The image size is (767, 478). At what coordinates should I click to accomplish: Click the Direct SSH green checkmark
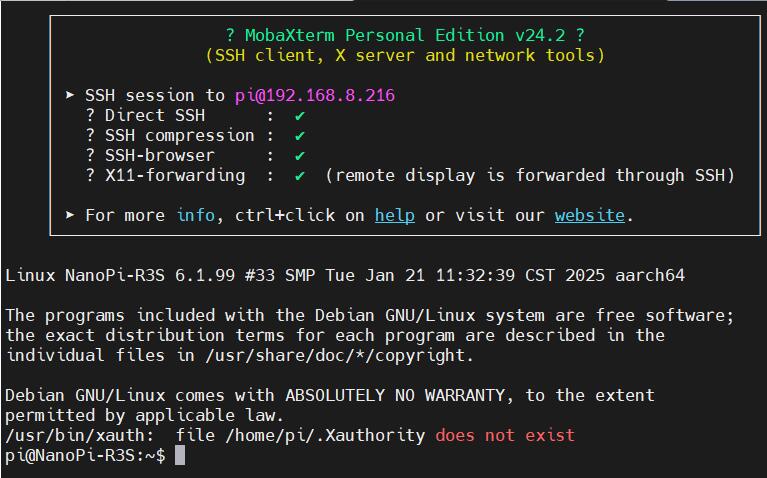tap(299, 116)
